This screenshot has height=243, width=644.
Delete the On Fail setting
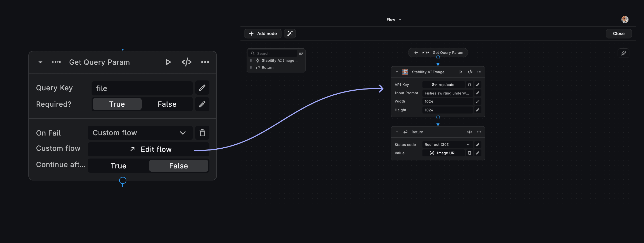[202, 133]
